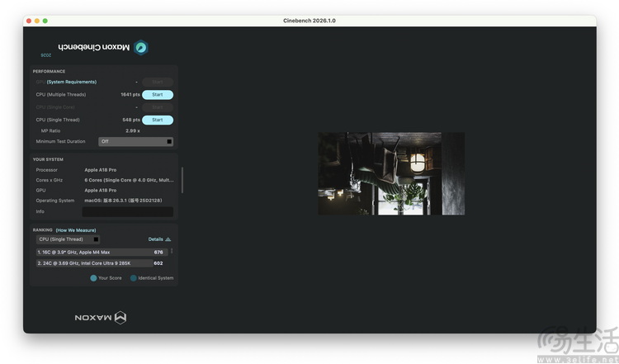Screen dimensions: 619x364
Task: Select the Intel Core Ultra 9 285K entry
Action: click(x=101, y=263)
